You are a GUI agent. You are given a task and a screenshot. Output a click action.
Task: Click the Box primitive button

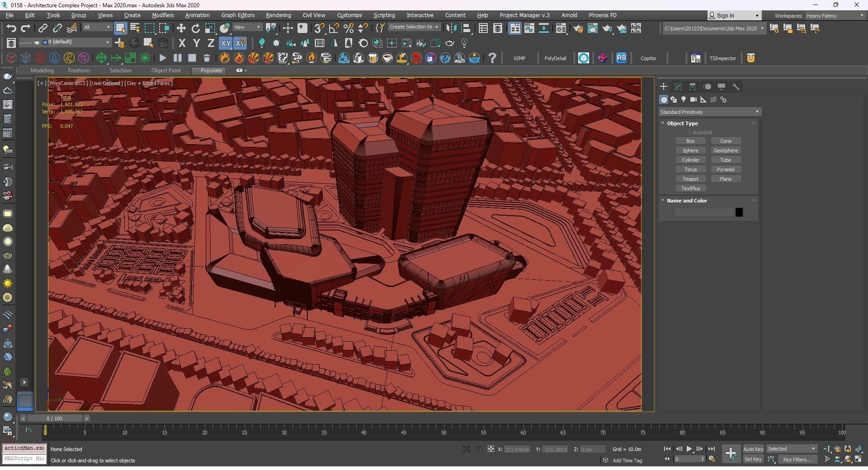click(x=690, y=141)
